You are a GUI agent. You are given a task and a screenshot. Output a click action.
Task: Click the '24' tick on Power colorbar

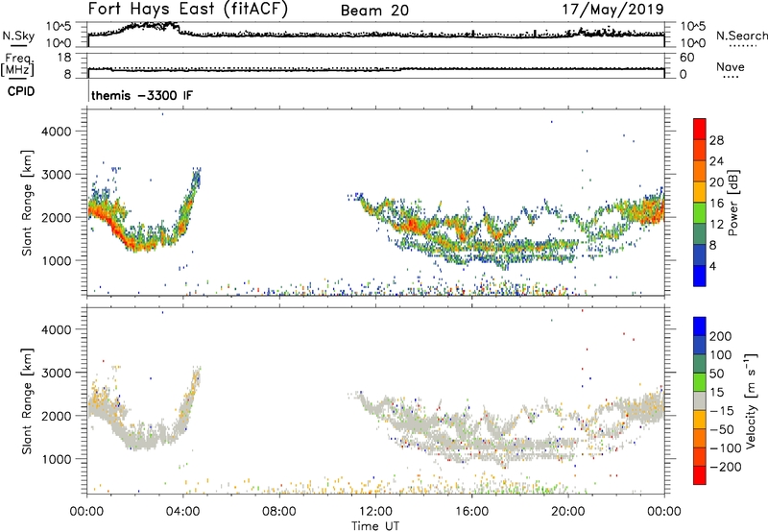click(716, 161)
